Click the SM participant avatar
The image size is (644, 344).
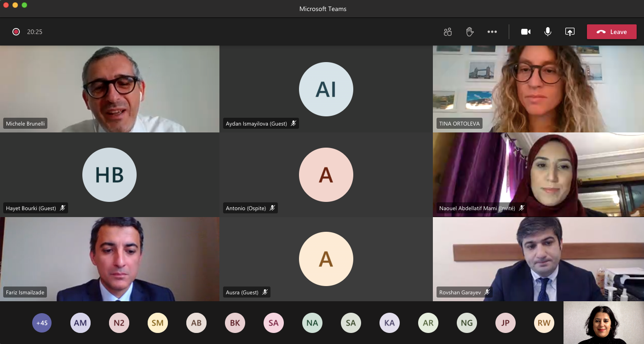158,323
